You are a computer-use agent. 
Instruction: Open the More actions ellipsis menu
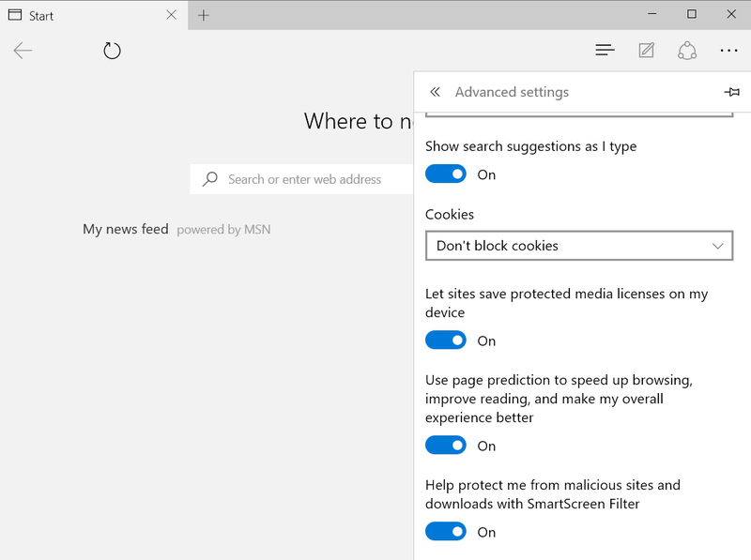coord(728,51)
